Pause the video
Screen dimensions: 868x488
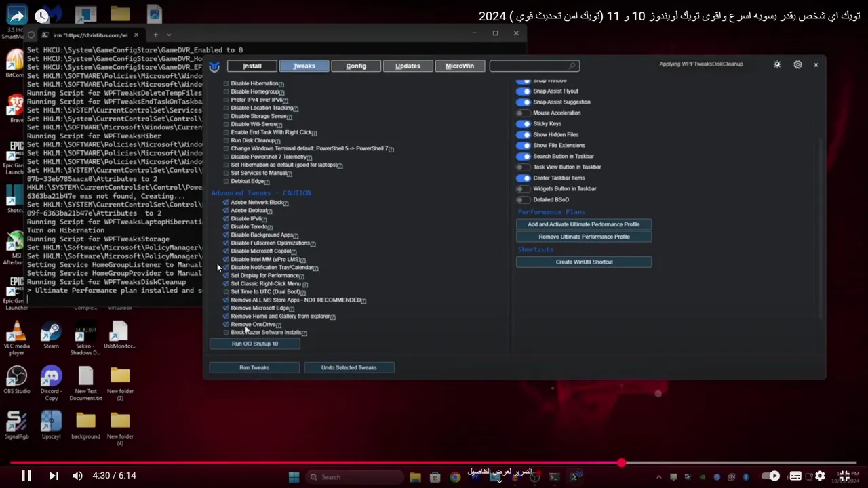click(26, 476)
